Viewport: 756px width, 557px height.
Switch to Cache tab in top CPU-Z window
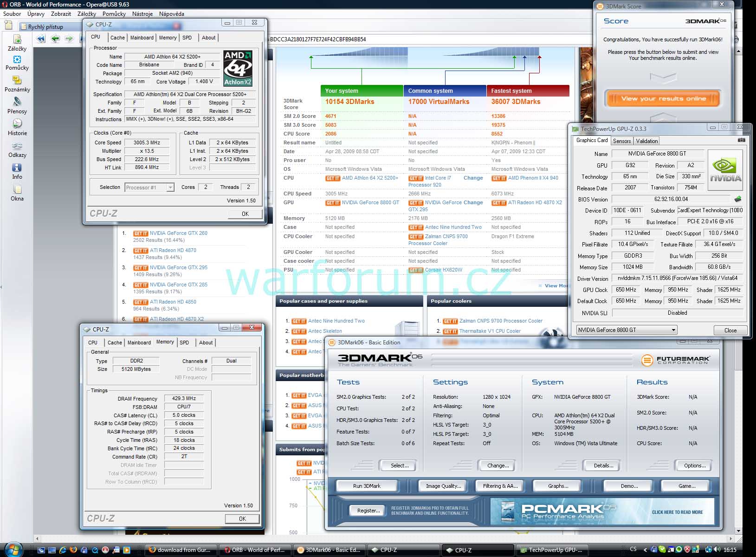(117, 38)
